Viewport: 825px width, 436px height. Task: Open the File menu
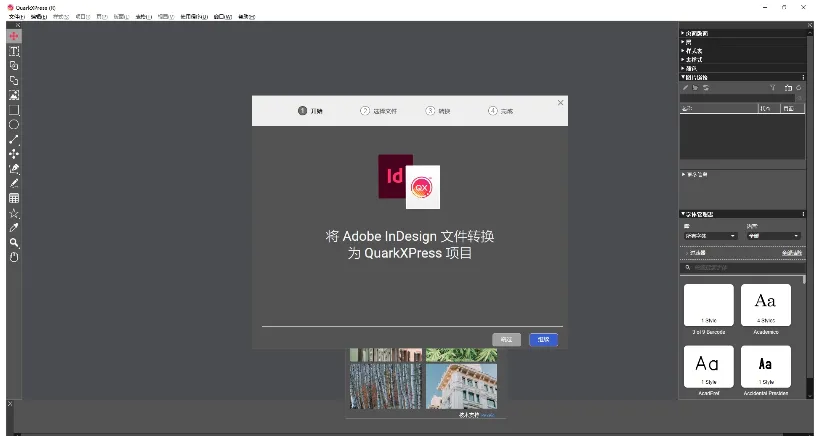click(x=16, y=17)
